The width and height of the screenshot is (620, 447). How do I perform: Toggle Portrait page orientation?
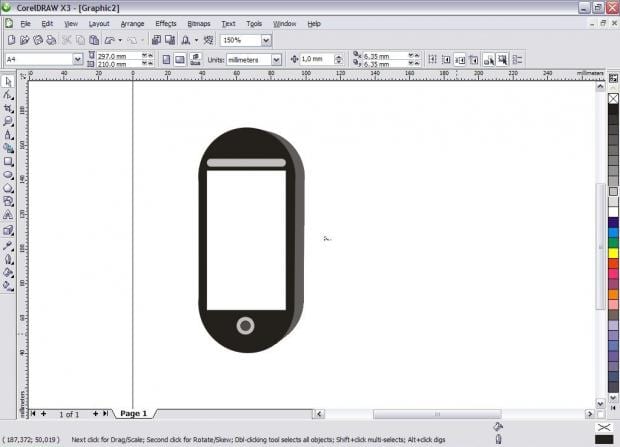click(x=166, y=60)
